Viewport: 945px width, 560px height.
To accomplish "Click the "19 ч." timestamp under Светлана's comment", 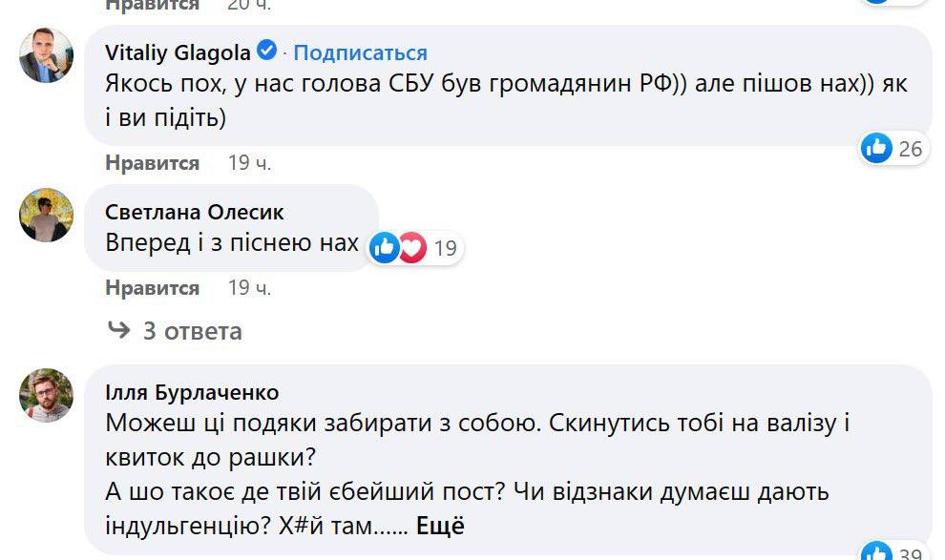I will 249,288.
